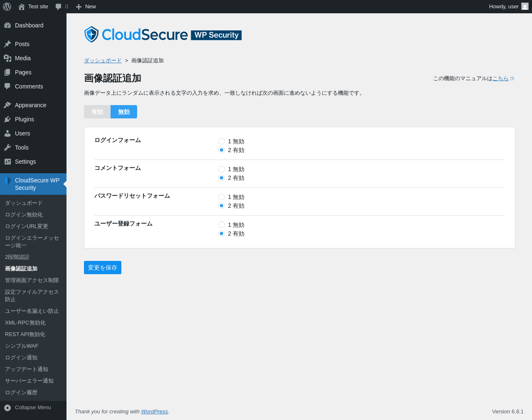This screenshot has width=532, height=420.
Task: Click the WordPress logo icon
Action: pos(7,7)
